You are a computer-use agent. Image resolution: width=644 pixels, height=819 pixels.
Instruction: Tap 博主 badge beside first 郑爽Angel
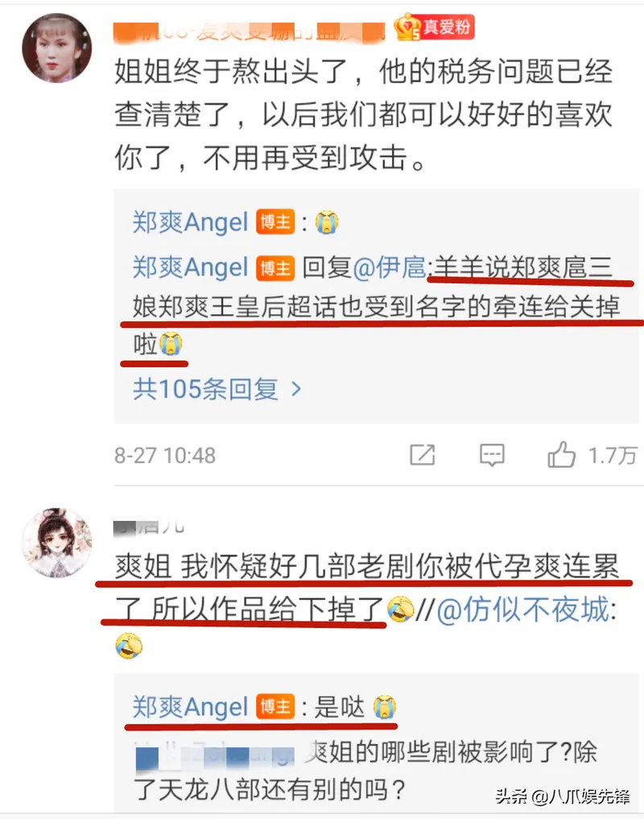[x=275, y=222]
